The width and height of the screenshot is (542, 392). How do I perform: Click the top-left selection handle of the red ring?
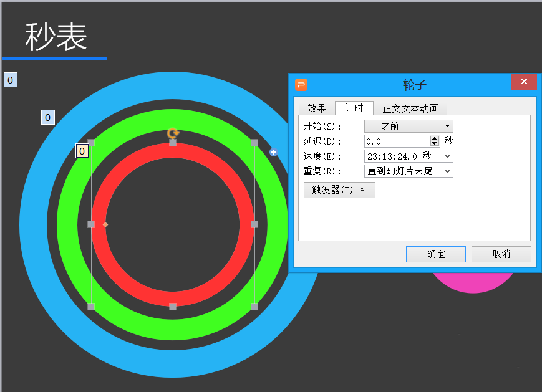click(x=91, y=143)
